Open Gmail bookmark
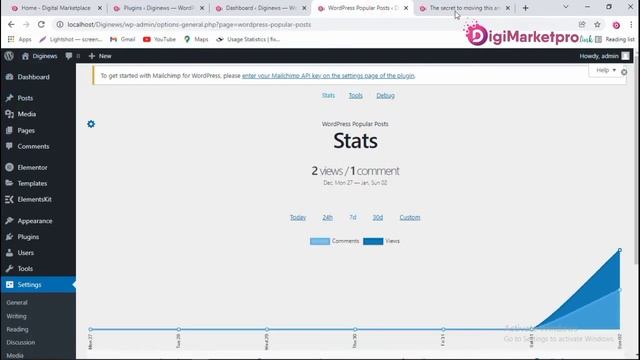 122,39
